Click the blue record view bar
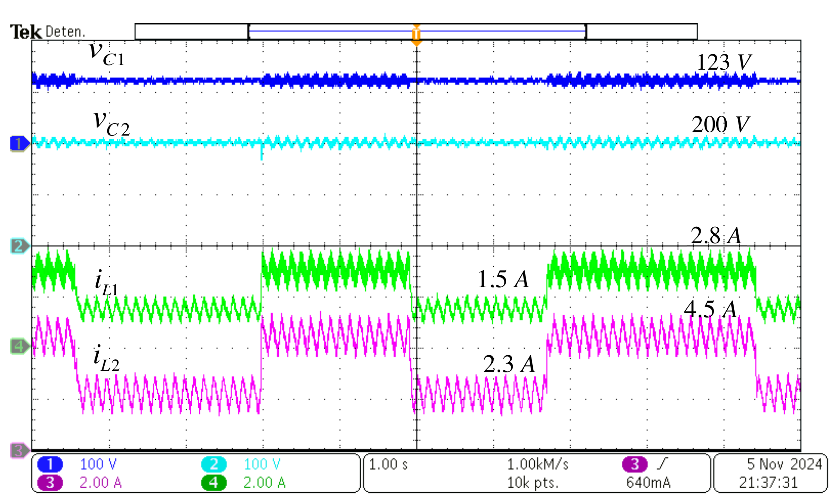This screenshot has height=504, width=837. pyautogui.click(x=417, y=31)
